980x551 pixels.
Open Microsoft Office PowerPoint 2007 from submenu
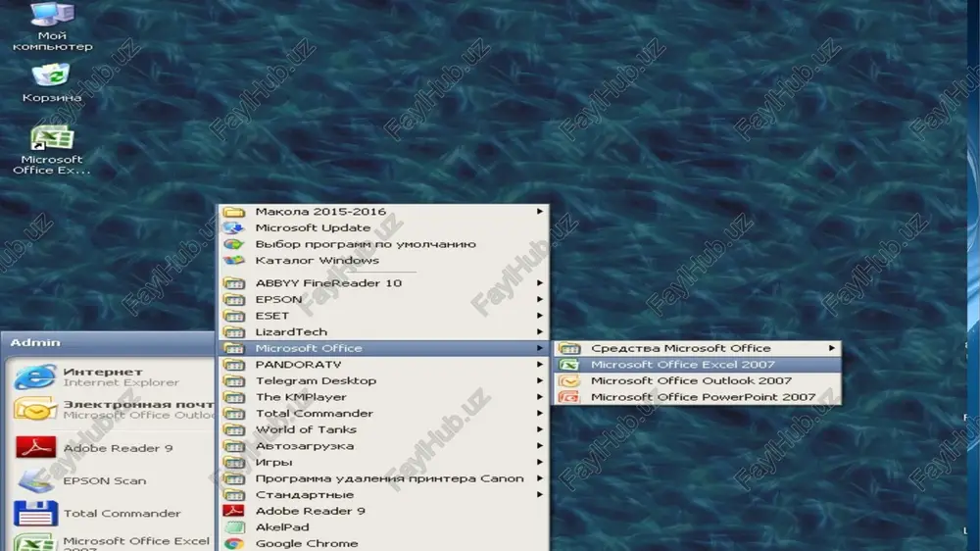(x=697, y=397)
